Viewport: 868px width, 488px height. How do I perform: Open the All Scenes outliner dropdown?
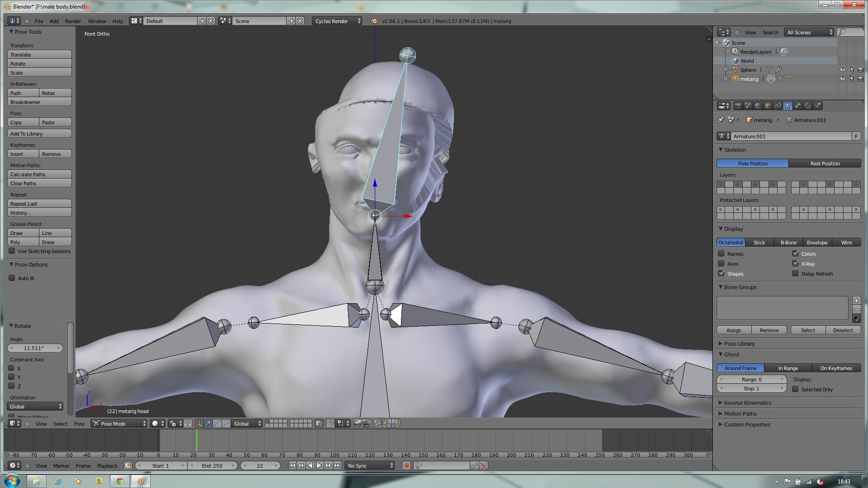click(809, 32)
